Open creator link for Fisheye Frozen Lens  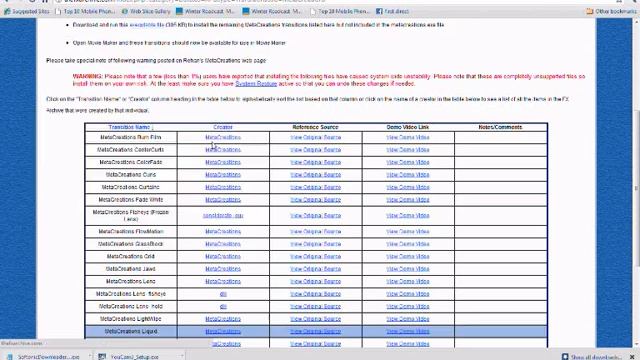223,216
